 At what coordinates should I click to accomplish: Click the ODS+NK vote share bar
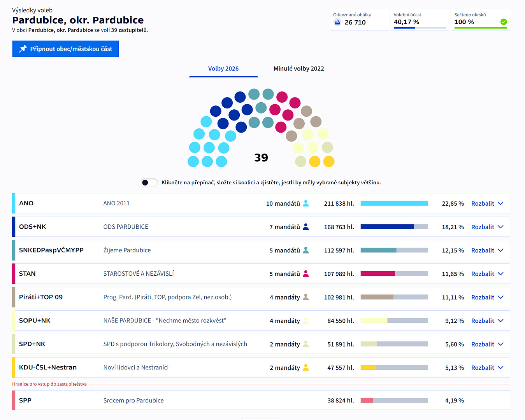pyautogui.click(x=394, y=227)
